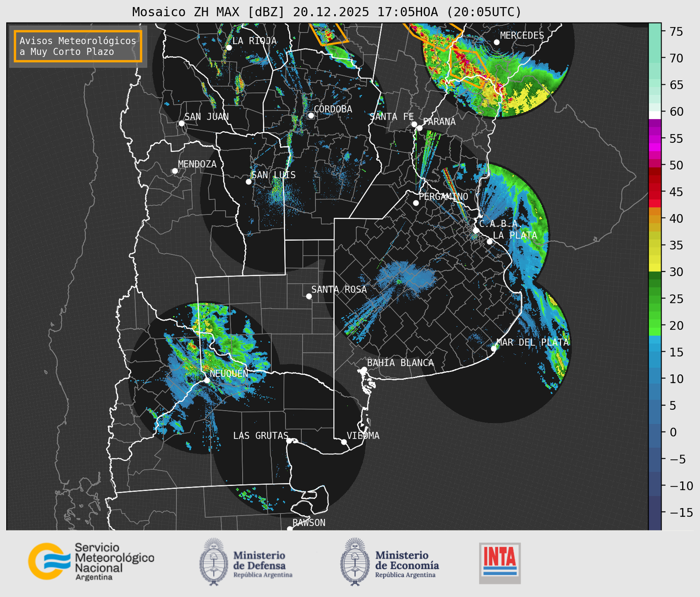700x597 pixels.
Task: Click the BAHÍA BLANCA city marker dot
Action: 364,369
